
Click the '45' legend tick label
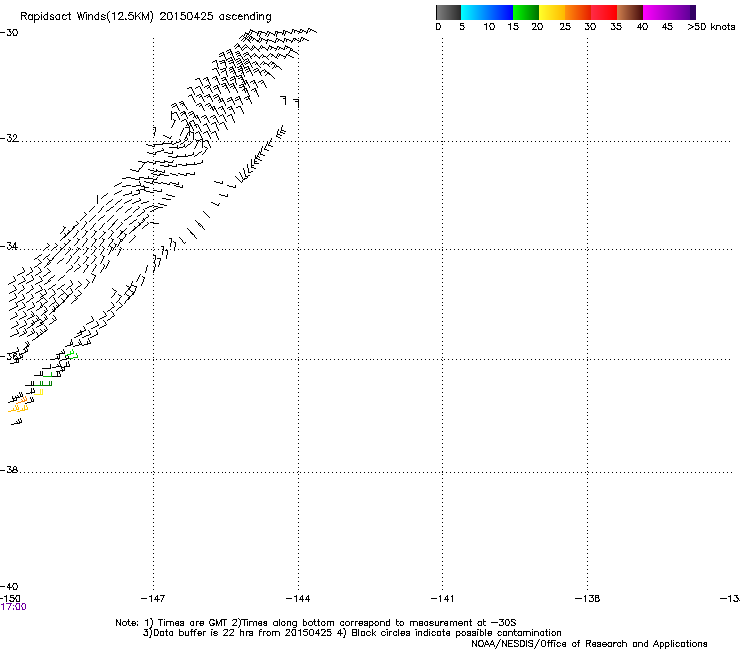667,27
